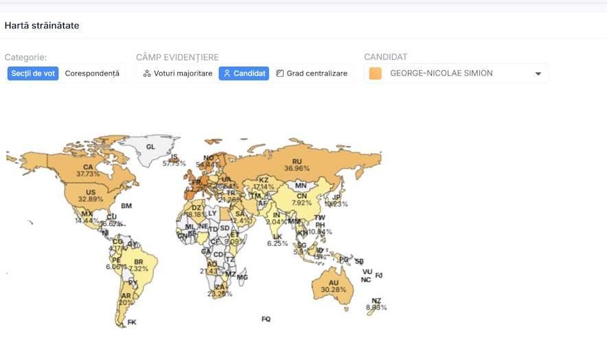Highlight Voturi majoritare on the map
Image resolution: width=607 pixels, height=364 pixels.
(x=178, y=73)
